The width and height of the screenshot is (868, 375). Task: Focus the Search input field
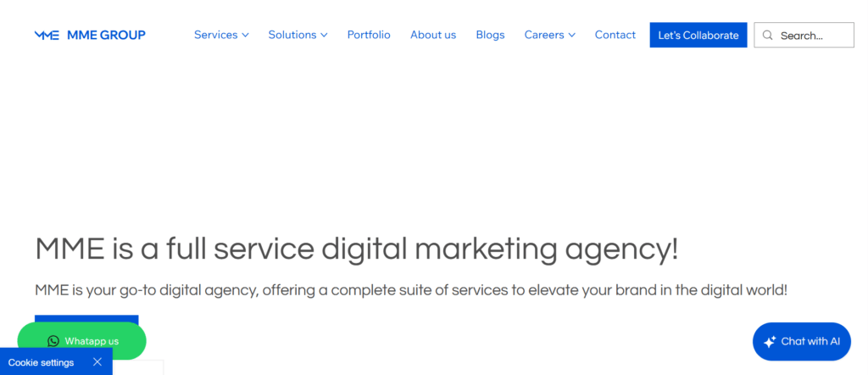(812, 36)
